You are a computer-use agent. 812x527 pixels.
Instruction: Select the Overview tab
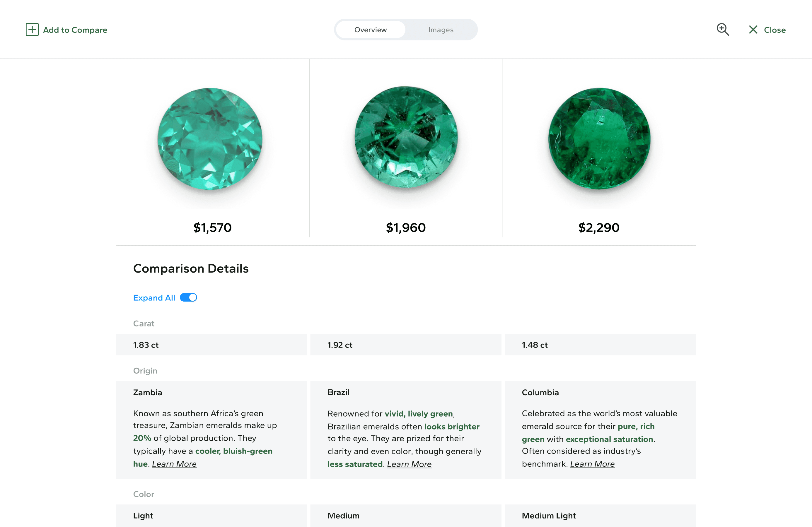[371, 30]
